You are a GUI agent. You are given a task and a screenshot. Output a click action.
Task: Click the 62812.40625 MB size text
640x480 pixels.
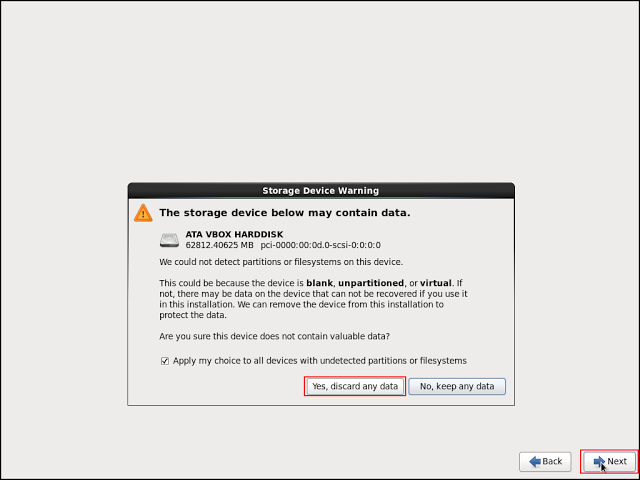click(x=219, y=245)
